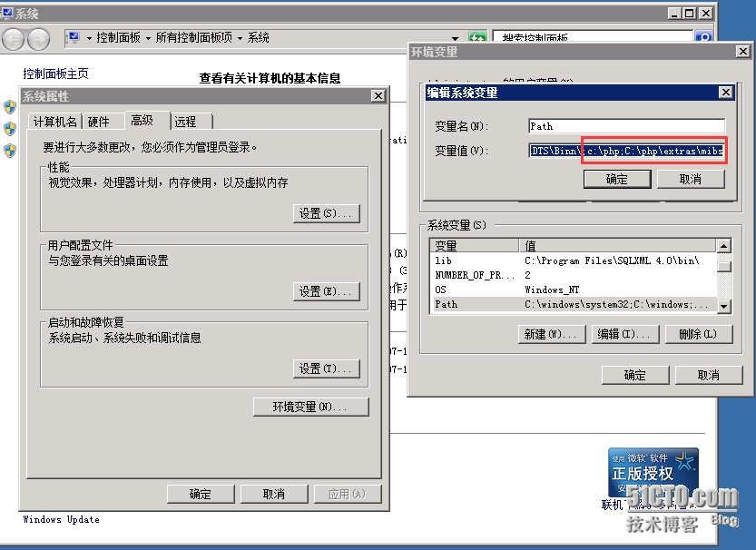Viewport: 756px width, 550px height.
Task: Click 控制面板 breadcrumb in address bar
Action: pyautogui.click(x=118, y=37)
